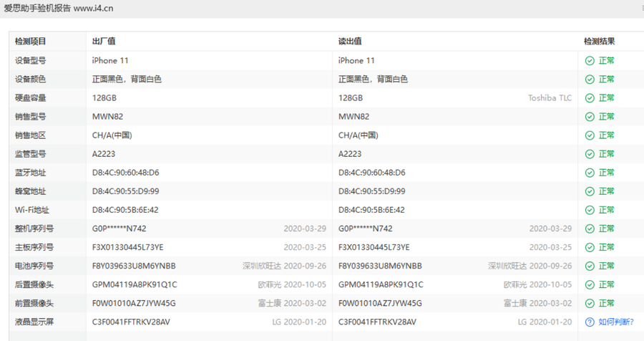
Task: Click the green check icon for 硬盘容量
Action: click(x=590, y=98)
